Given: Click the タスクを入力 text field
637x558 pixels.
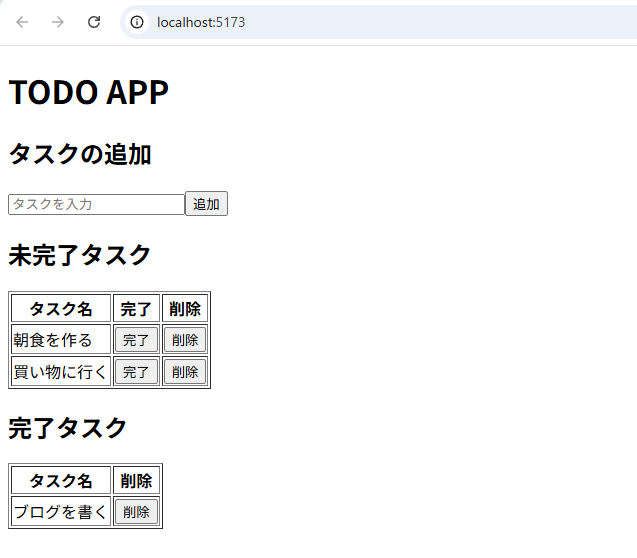Looking at the screenshot, I should click(x=96, y=204).
